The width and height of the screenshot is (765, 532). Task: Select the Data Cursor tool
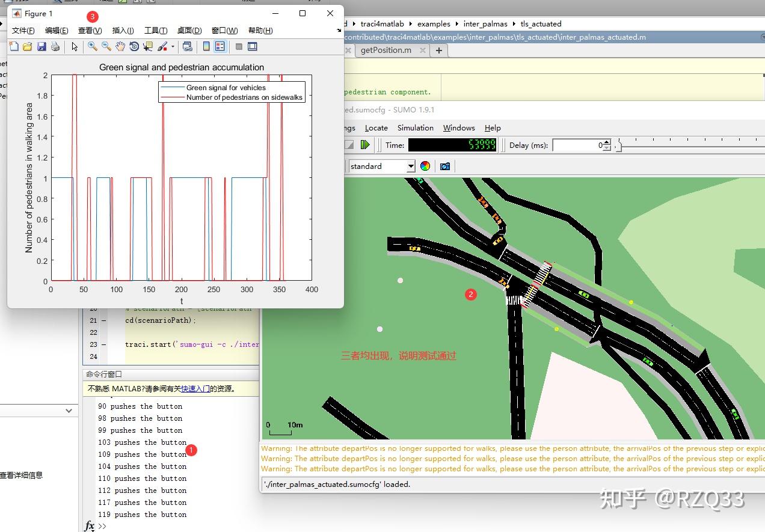tap(148, 46)
